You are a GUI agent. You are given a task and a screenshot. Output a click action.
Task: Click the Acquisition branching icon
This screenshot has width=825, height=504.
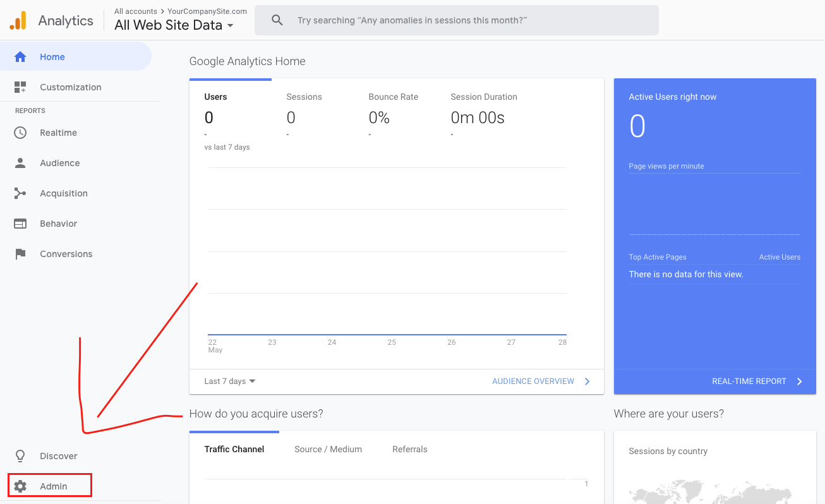(x=20, y=193)
